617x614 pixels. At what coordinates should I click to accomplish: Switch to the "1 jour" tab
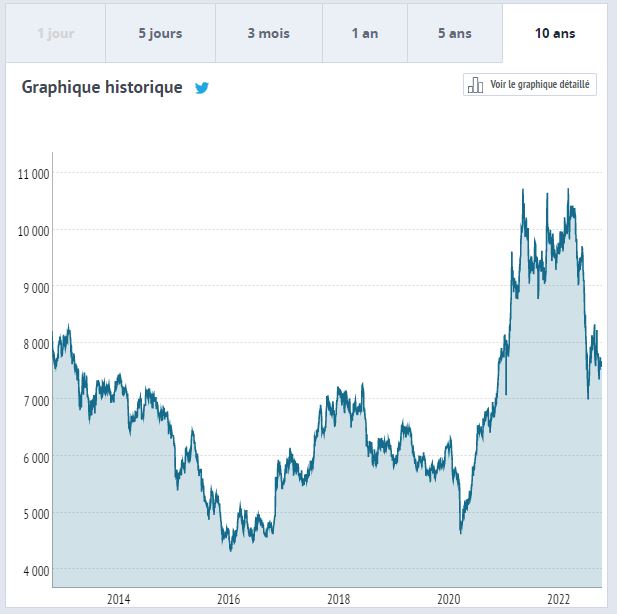[56, 33]
